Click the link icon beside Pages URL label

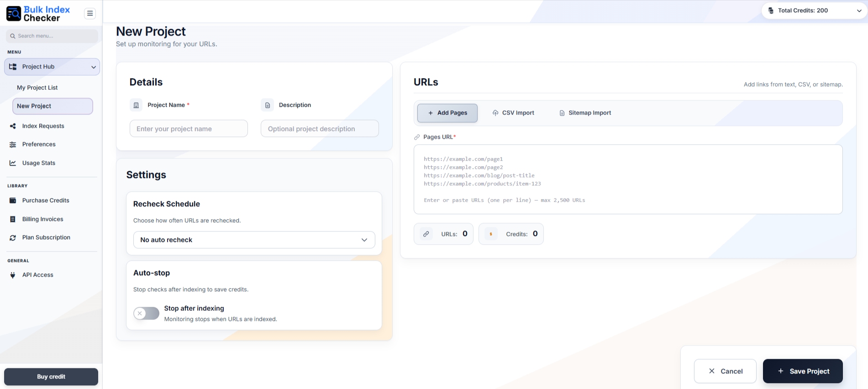click(417, 137)
